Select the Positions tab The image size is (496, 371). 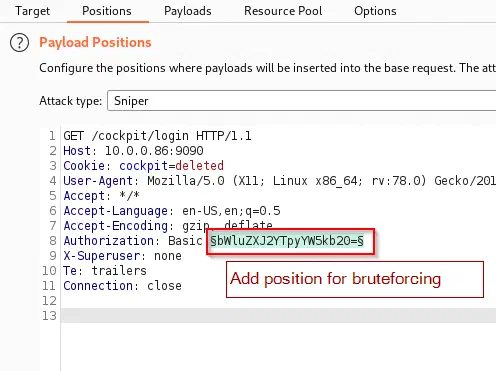[x=107, y=11]
